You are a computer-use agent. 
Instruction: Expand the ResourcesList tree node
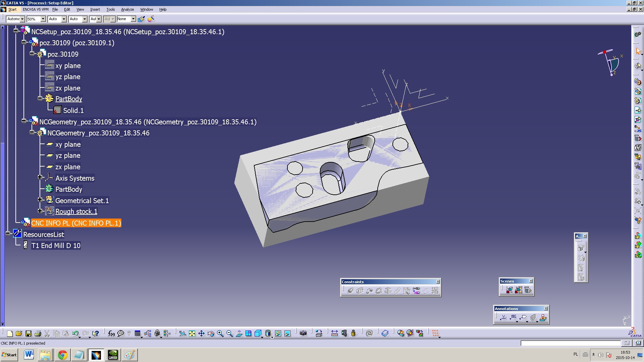pos(10,234)
